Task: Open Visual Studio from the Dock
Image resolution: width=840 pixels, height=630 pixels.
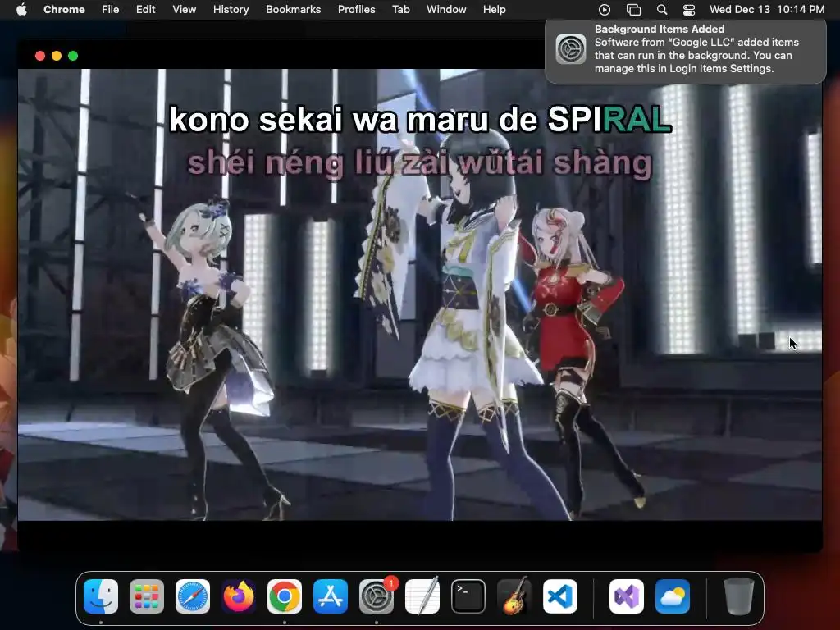Action: 626,596
